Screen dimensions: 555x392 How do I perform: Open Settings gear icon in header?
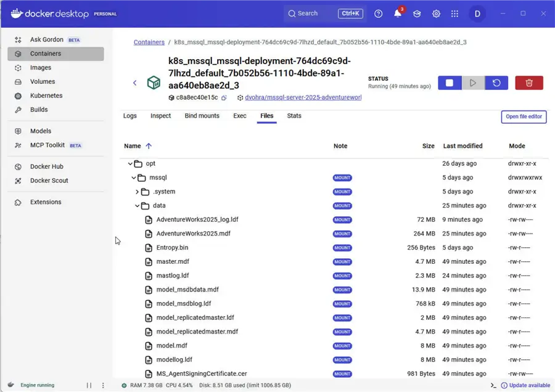(436, 14)
